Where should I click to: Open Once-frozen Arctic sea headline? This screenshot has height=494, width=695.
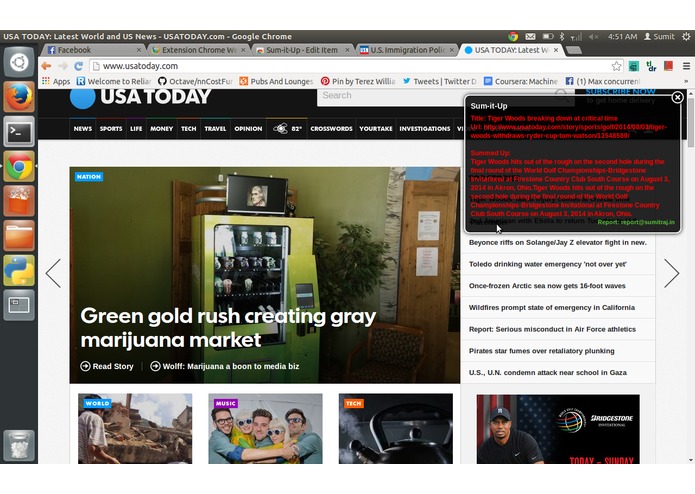pos(547,286)
